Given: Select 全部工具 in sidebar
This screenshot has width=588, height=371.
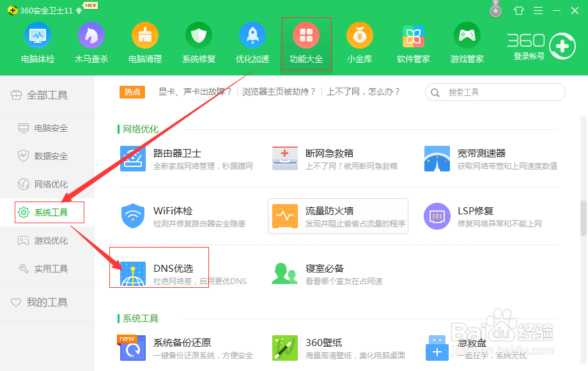Looking at the screenshot, I should coord(47,95).
